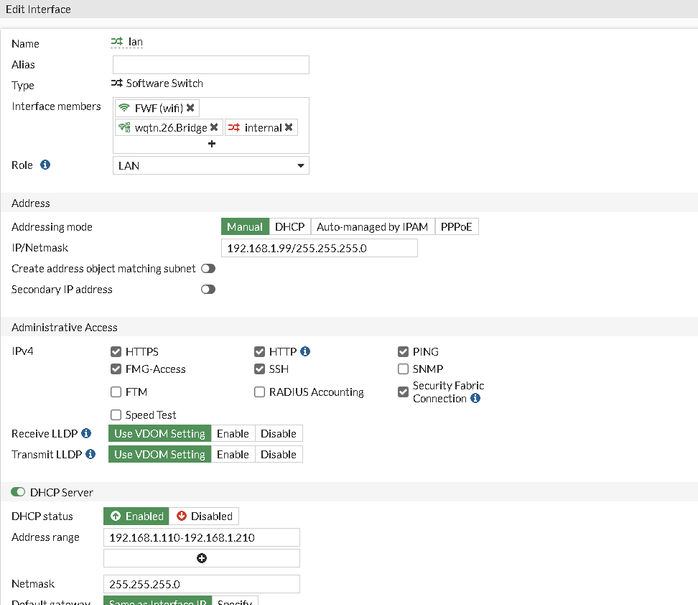
Task: Enable Speed Test checkbox
Action: (x=116, y=415)
